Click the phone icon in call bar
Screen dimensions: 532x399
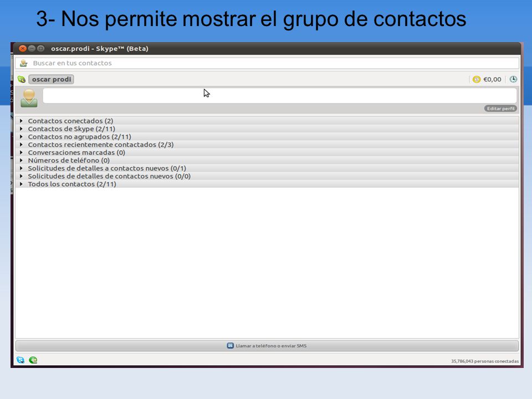tap(230, 346)
